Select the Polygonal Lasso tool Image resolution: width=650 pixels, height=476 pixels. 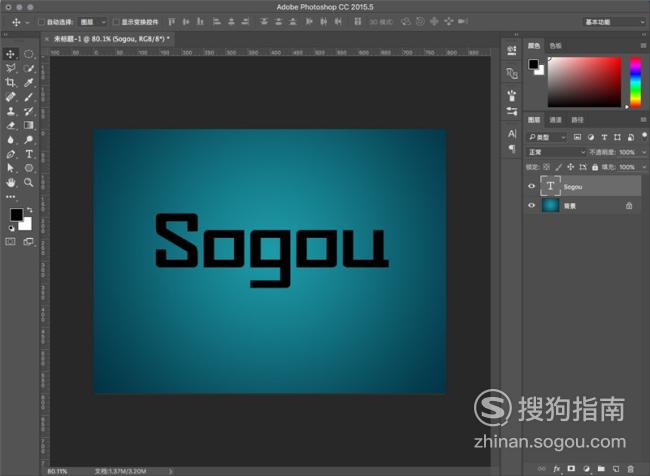(10, 68)
